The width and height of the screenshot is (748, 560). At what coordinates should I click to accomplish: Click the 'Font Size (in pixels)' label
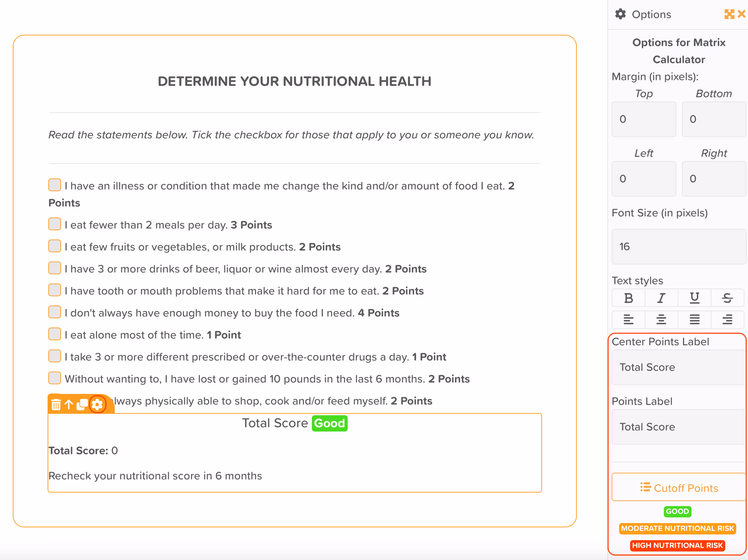(x=660, y=213)
